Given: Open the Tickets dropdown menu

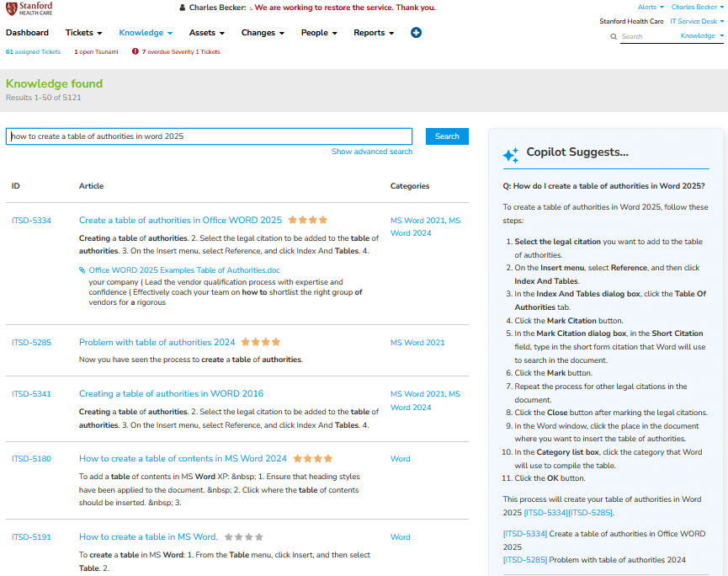Looking at the screenshot, I should point(83,33).
